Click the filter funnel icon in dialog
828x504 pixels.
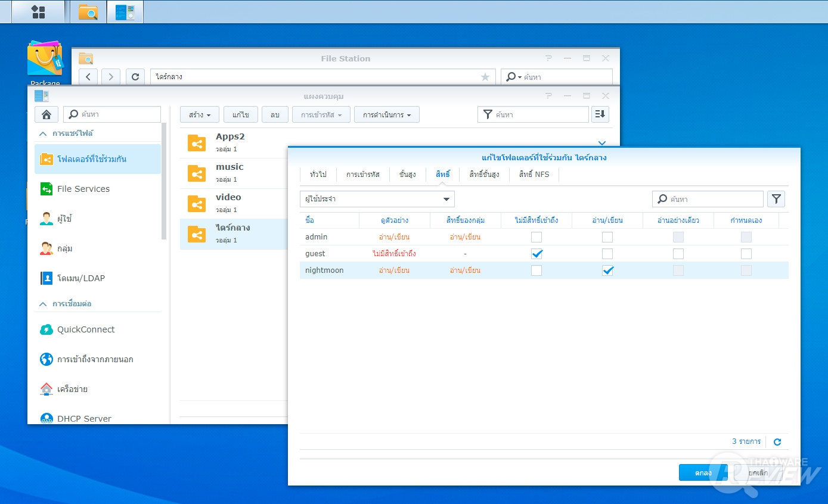click(x=776, y=199)
